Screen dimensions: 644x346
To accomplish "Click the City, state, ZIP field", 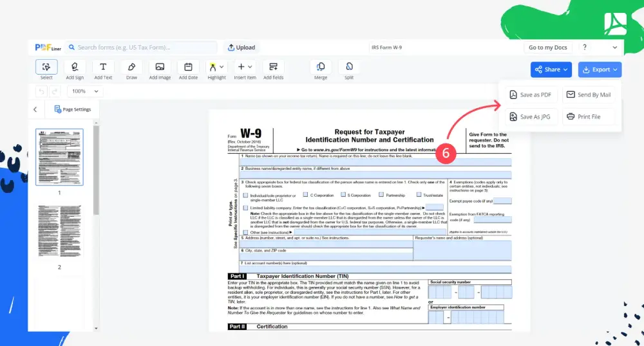I will [x=327, y=257].
